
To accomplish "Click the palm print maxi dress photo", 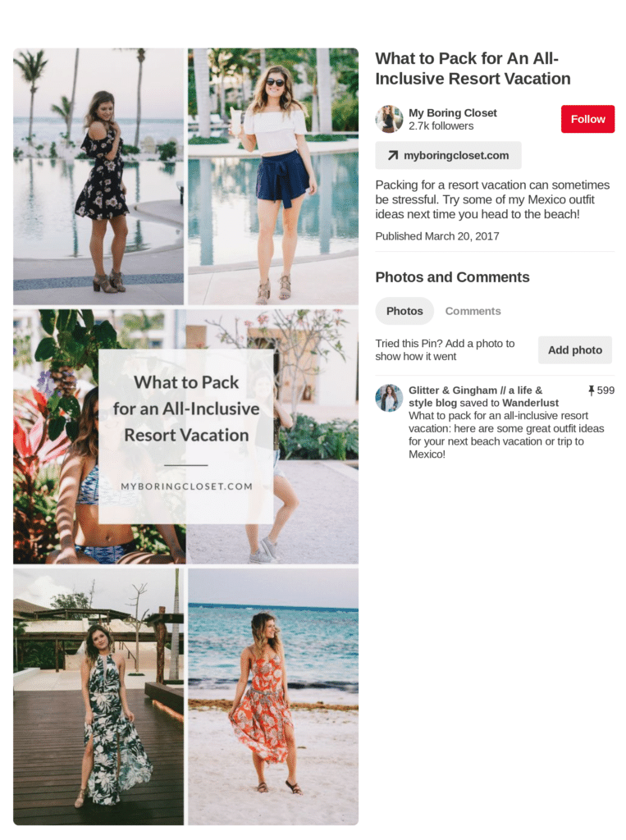I will [98, 696].
